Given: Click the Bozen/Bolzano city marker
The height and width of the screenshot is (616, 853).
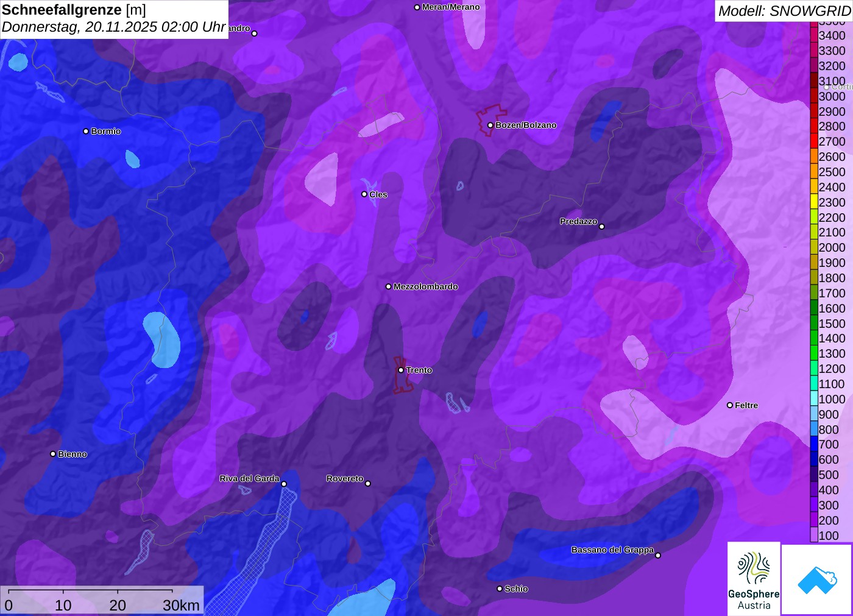Looking at the screenshot, I should pyautogui.click(x=490, y=126).
